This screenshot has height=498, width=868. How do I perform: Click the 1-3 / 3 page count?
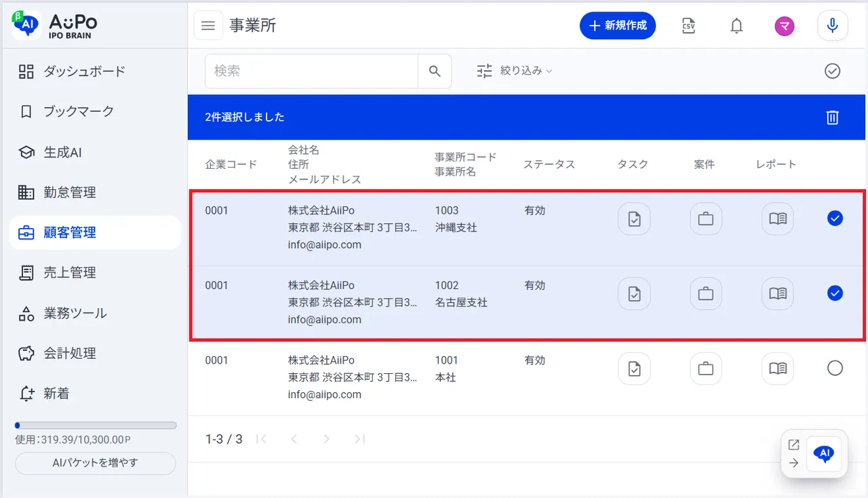pos(224,439)
